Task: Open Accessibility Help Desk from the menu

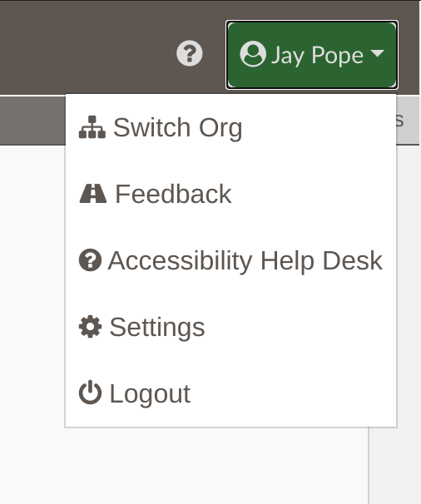Action: coord(230,260)
